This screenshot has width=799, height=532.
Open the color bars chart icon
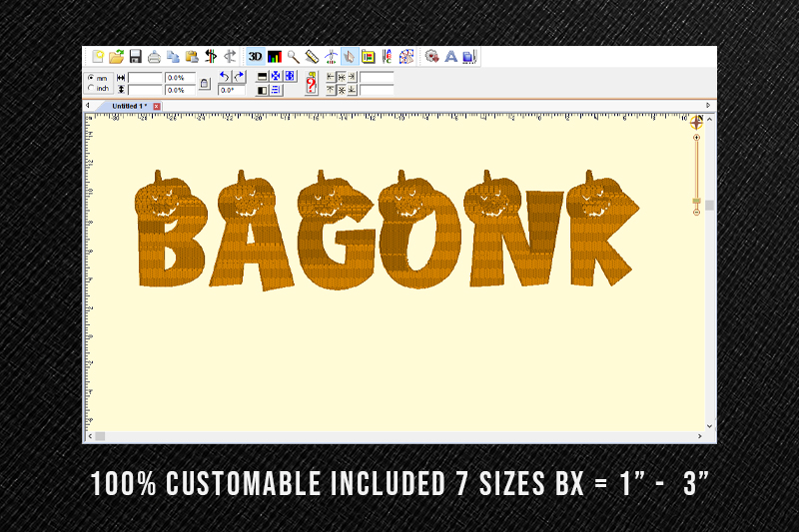(275, 57)
